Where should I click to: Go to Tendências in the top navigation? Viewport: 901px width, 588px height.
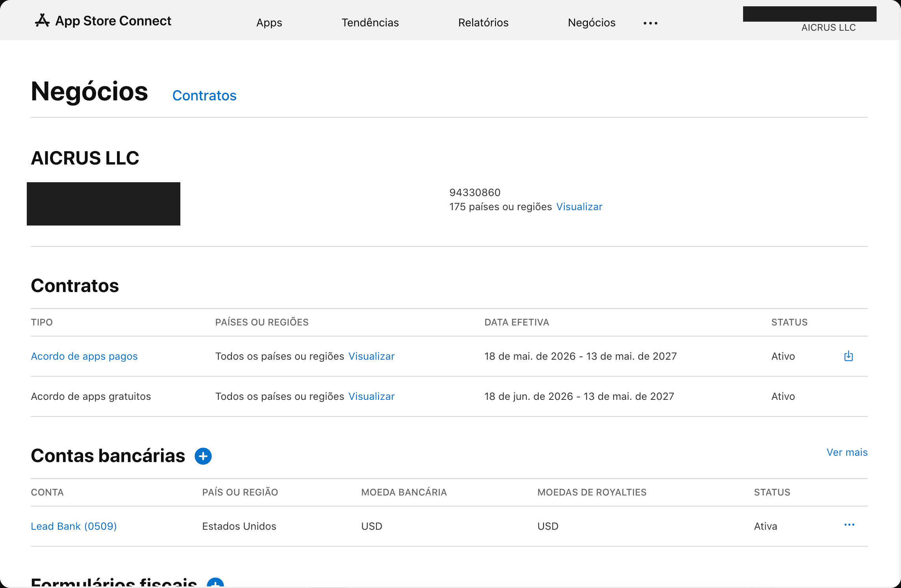370,23
